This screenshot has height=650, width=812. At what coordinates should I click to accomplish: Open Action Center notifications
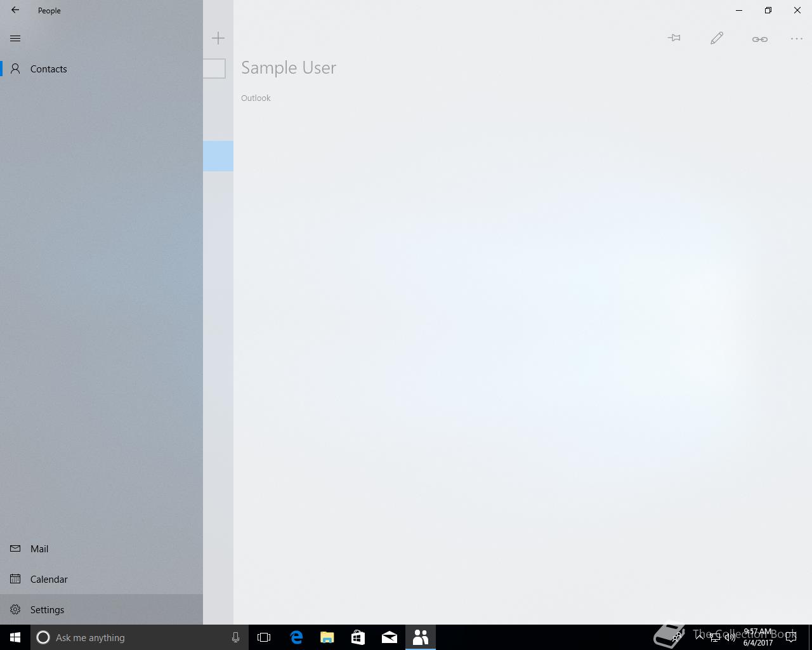click(x=791, y=637)
